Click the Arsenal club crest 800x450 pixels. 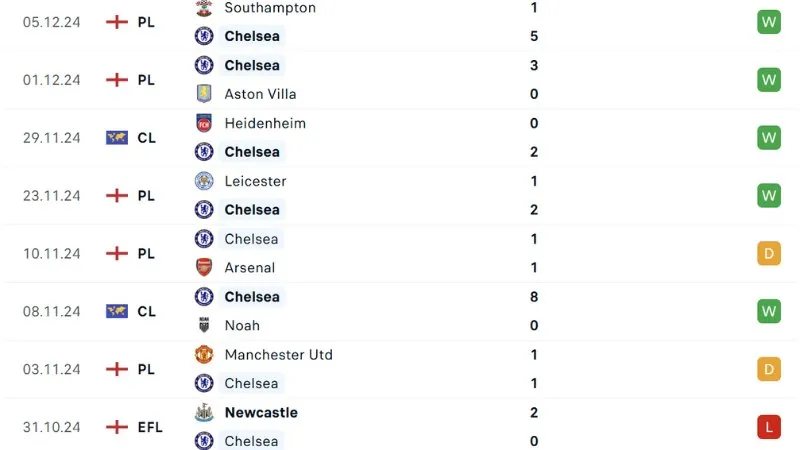pyautogui.click(x=204, y=267)
